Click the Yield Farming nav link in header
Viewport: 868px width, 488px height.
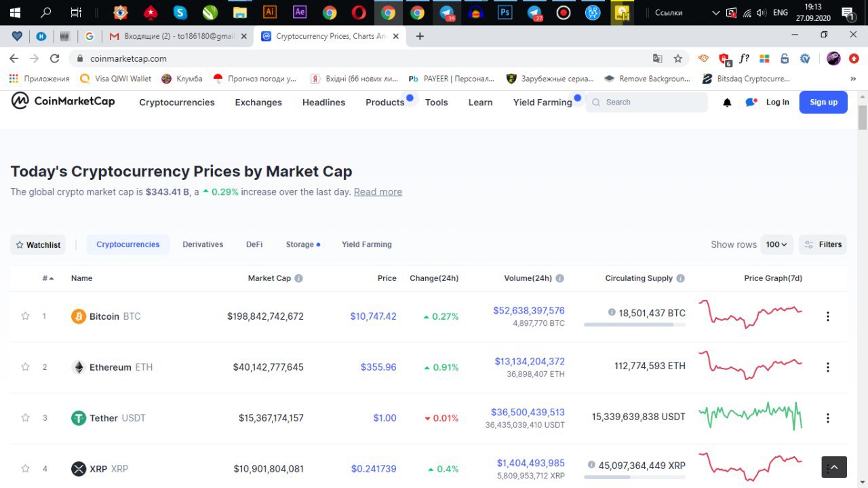click(x=542, y=102)
